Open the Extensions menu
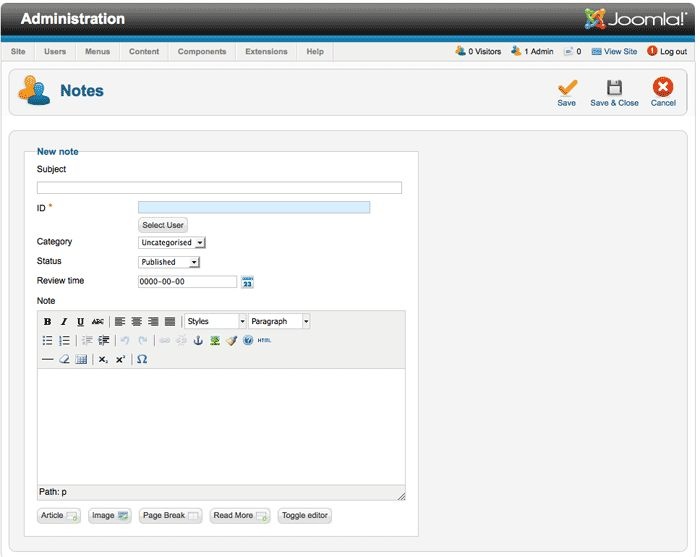700x557 pixels. (266, 51)
